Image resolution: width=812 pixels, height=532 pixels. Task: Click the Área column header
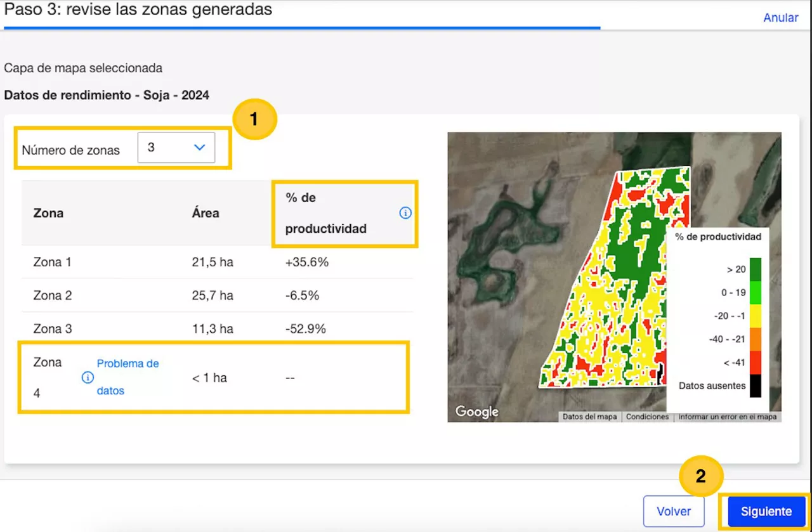click(206, 213)
